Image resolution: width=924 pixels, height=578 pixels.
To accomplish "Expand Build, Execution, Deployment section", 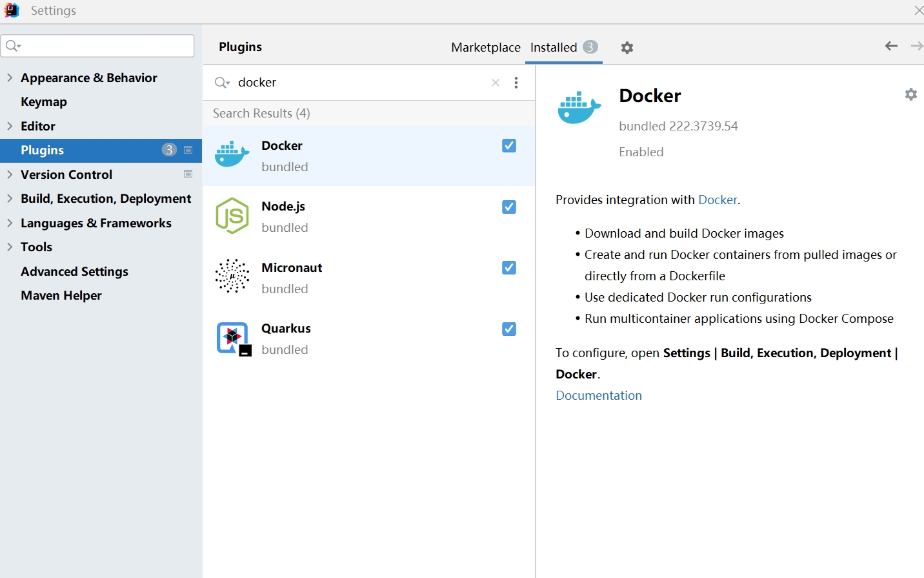I will (x=10, y=198).
